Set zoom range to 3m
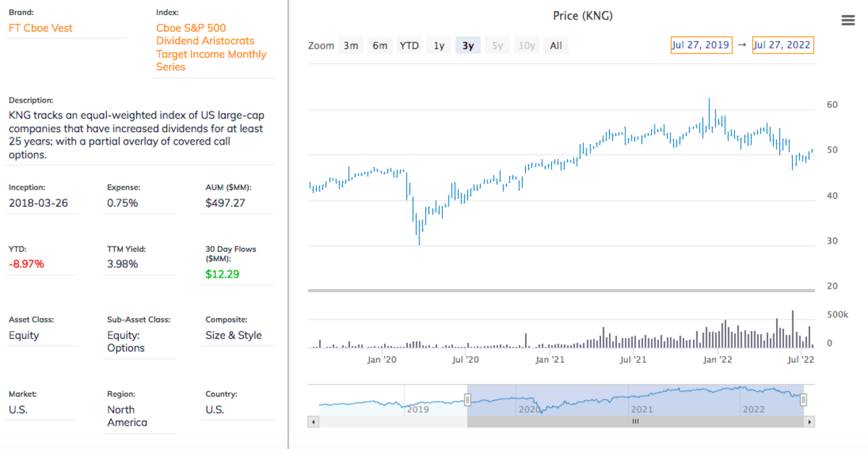 (x=351, y=46)
